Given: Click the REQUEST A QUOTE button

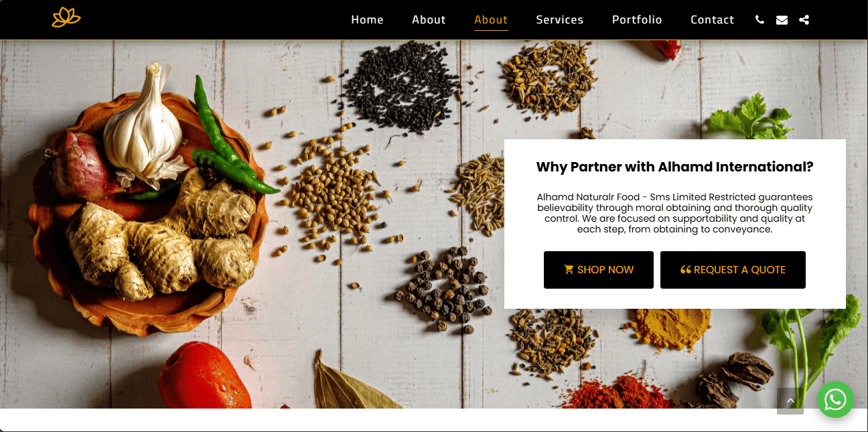Looking at the screenshot, I should pyautogui.click(x=733, y=270).
